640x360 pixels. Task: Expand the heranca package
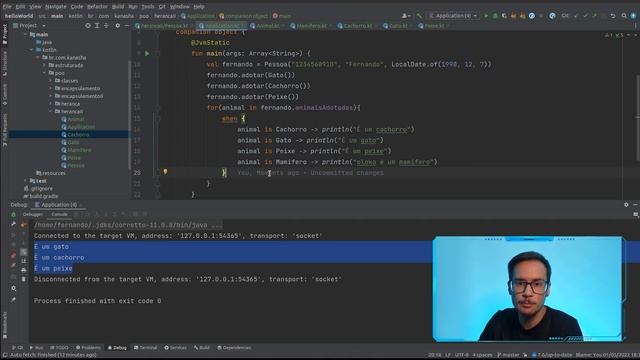[x=51, y=104]
